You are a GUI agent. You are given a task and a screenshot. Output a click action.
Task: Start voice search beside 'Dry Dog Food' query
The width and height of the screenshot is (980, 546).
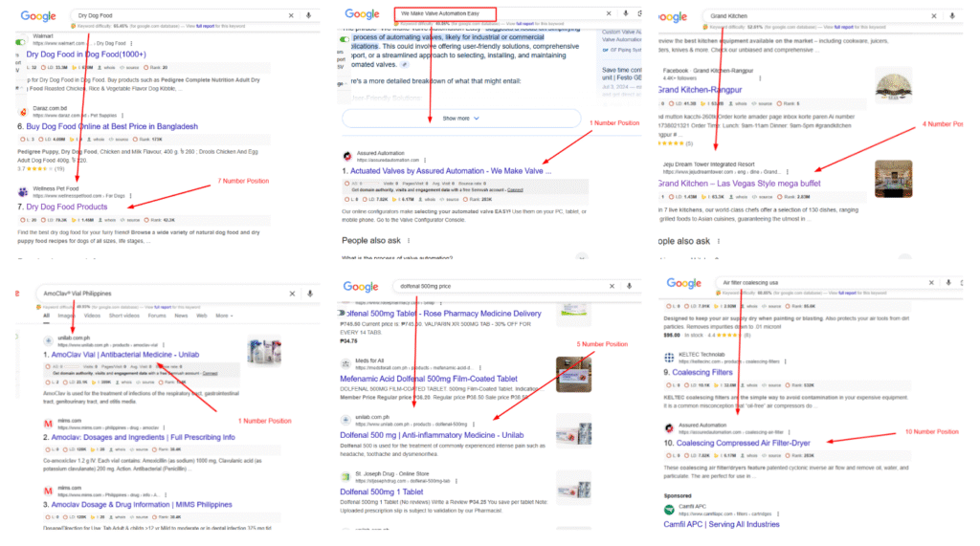pyautogui.click(x=309, y=15)
